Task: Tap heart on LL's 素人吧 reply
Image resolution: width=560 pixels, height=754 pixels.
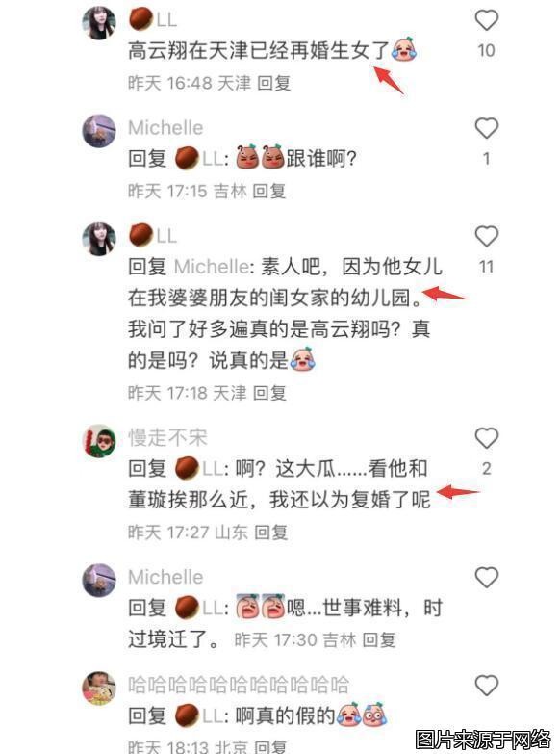Action: click(x=486, y=237)
